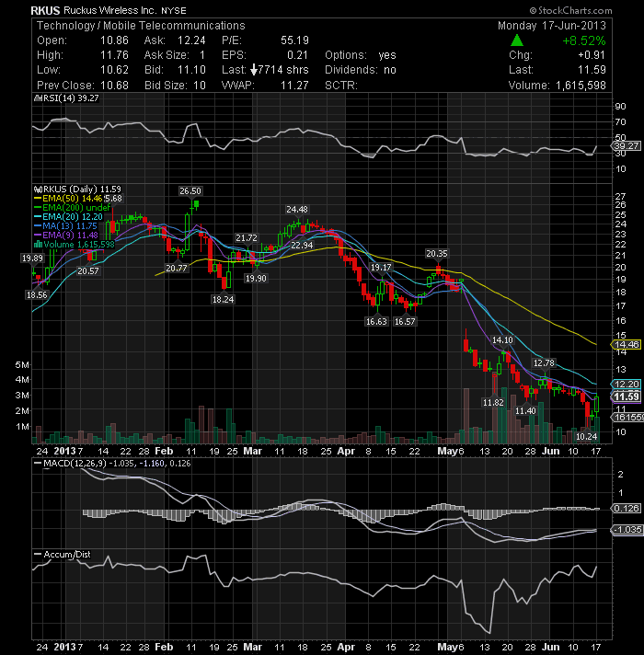644x655 pixels.
Task: Click the 11.82 price low label
Action: [493, 403]
